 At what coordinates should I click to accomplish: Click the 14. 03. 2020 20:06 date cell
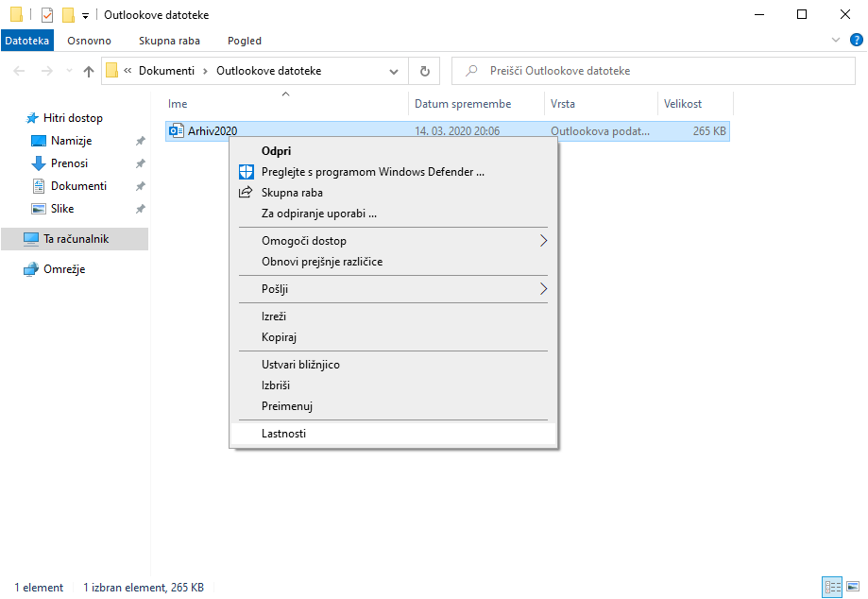pyautogui.click(x=457, y=131)
